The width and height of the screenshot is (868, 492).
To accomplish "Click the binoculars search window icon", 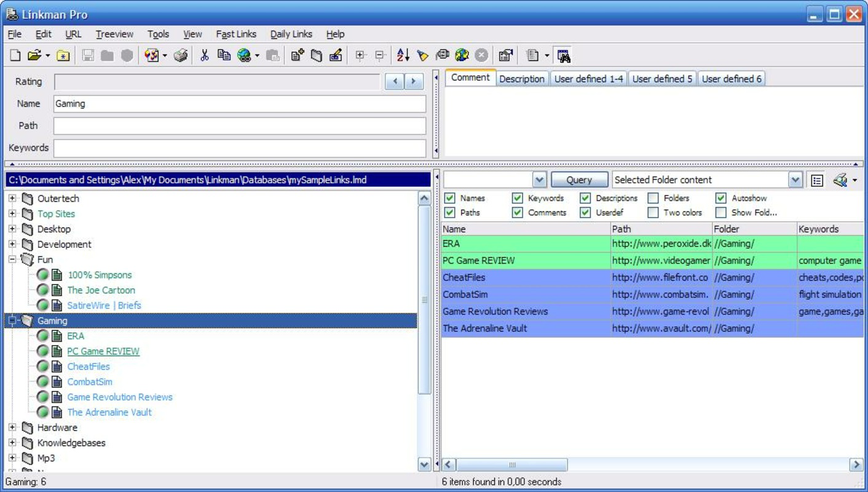I will point(564,55).
